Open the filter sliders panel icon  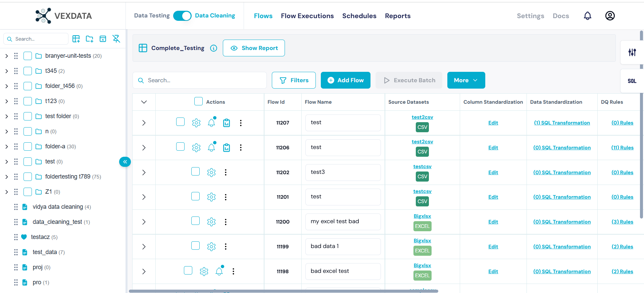pos(632,52)
